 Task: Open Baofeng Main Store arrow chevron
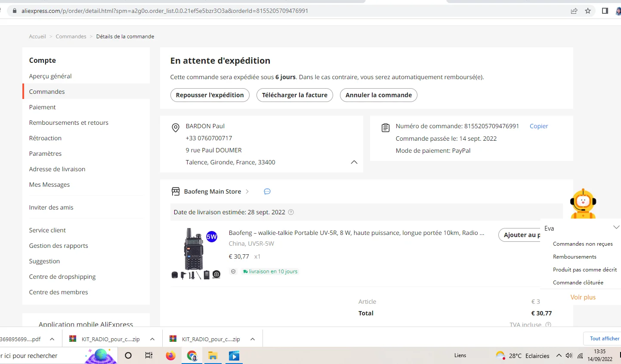[x=247, y=191]
